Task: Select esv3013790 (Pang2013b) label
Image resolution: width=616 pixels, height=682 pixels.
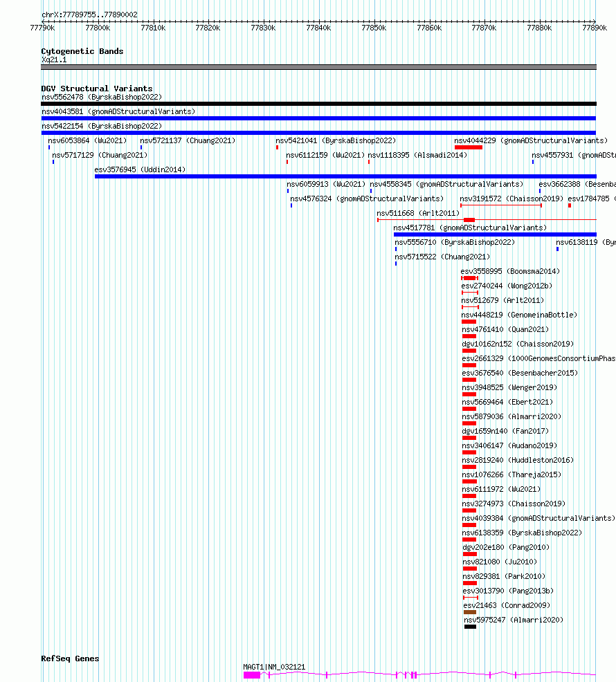Action: (x=508, y=591)
